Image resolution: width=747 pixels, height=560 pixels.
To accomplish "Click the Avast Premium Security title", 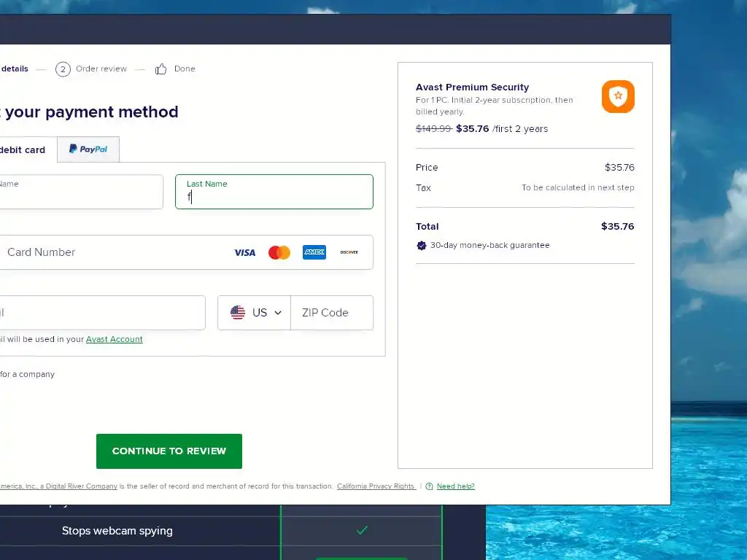I will point(472,87).
